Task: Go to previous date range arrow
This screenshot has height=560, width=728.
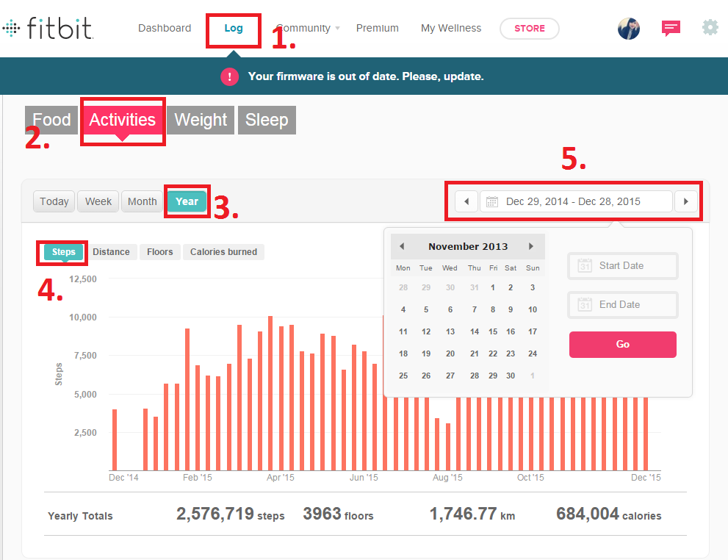Action: point(466,201)
